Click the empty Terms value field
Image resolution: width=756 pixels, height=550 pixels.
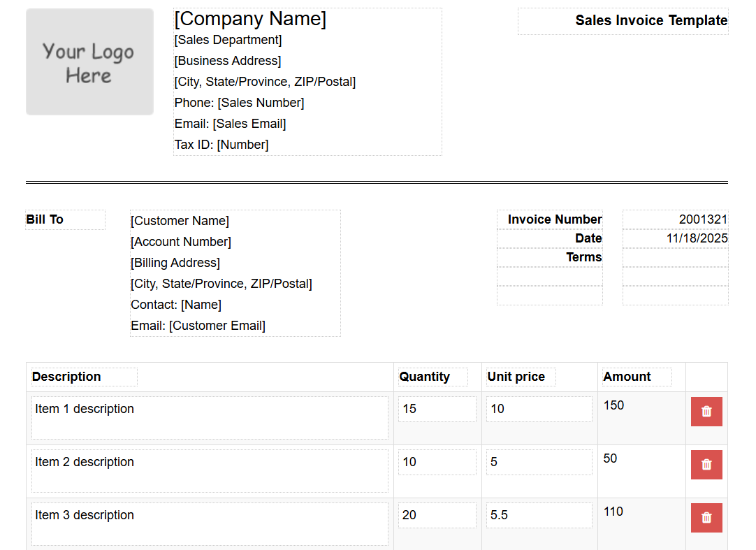[x=675, y=257]
